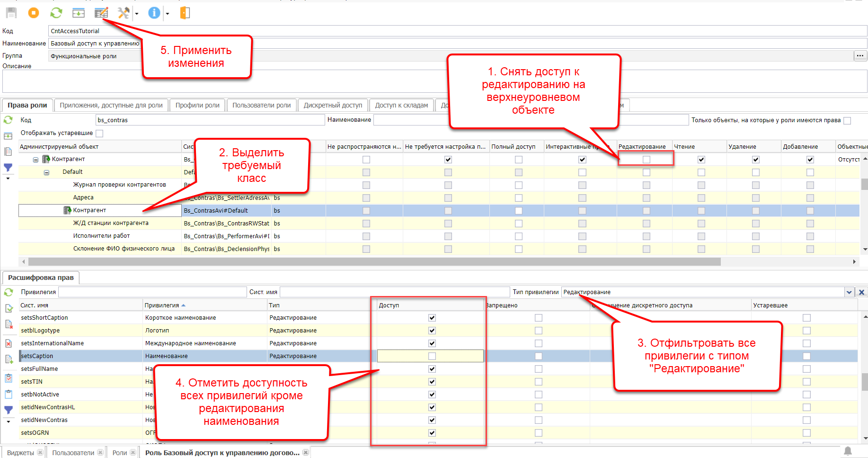Collapse the Default tree node
Screen dimensions: 868x458
(46, 172)
